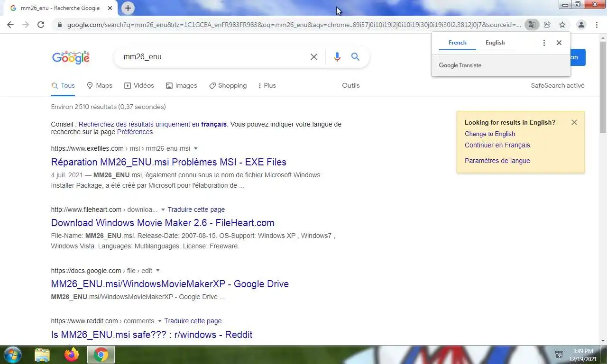Click 'Traduire cette page' for reddit result
The height and width of the screenshot is (364, 607).
coord(193,321)
